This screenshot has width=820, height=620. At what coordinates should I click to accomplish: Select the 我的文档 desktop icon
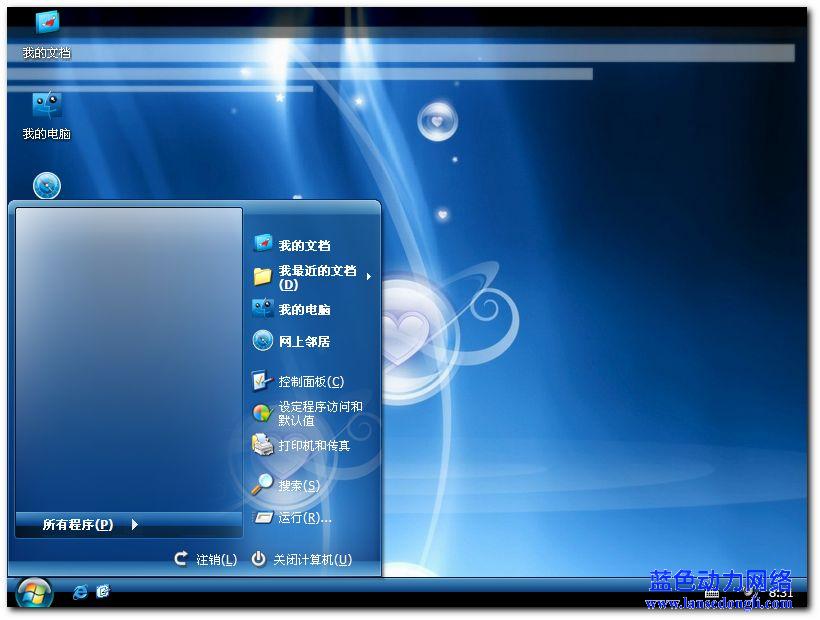coord(47,34)
